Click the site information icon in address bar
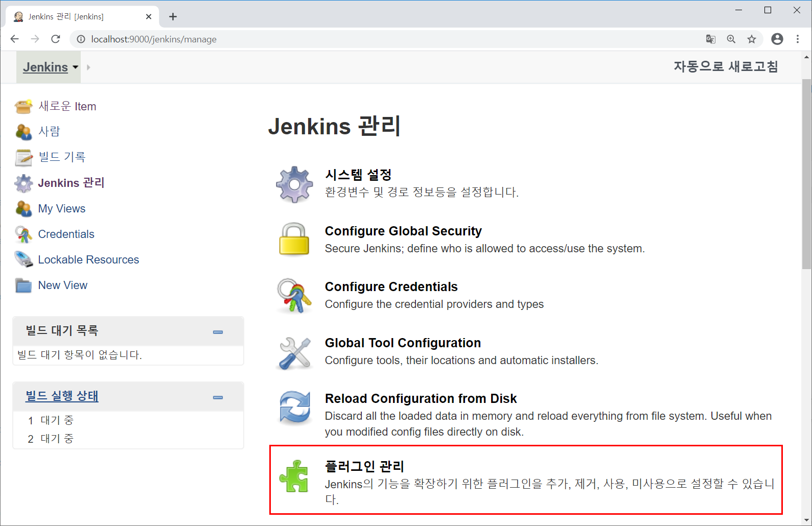 click(x=81, y=39)
